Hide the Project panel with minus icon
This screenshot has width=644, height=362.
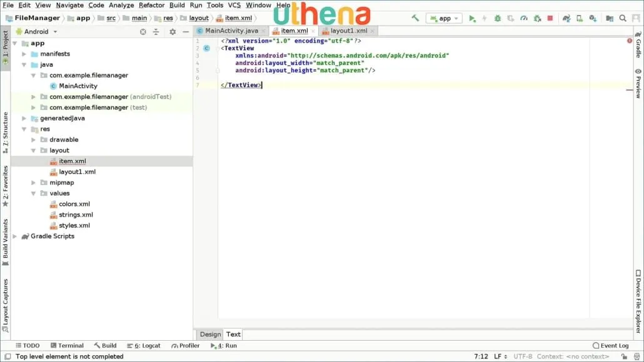coord(186,32)
